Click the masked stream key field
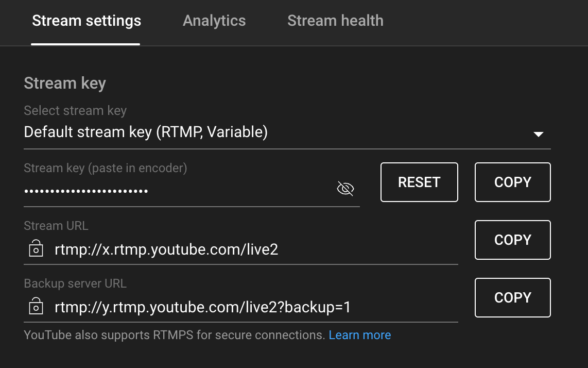The image size is (588, 368). pyautogui.click(x=154, y=191)
